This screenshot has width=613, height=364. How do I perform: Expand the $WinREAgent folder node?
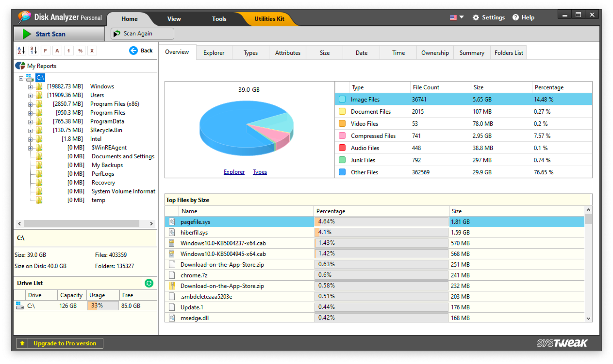pos(30,148)
